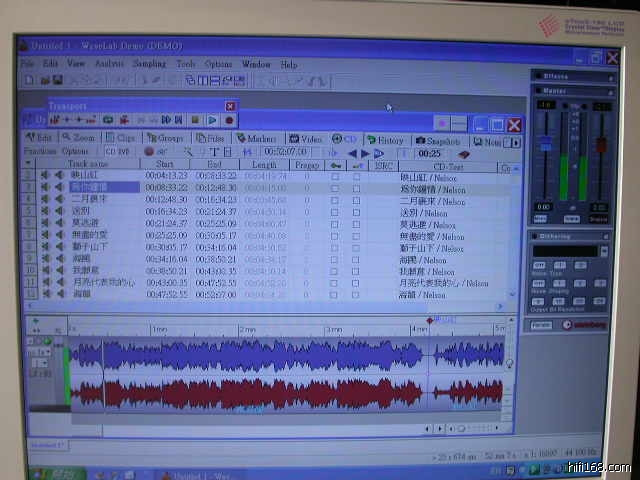Toggle the copy-protection checkbox for track 1
640x480 pixels.
pos(335,175)
